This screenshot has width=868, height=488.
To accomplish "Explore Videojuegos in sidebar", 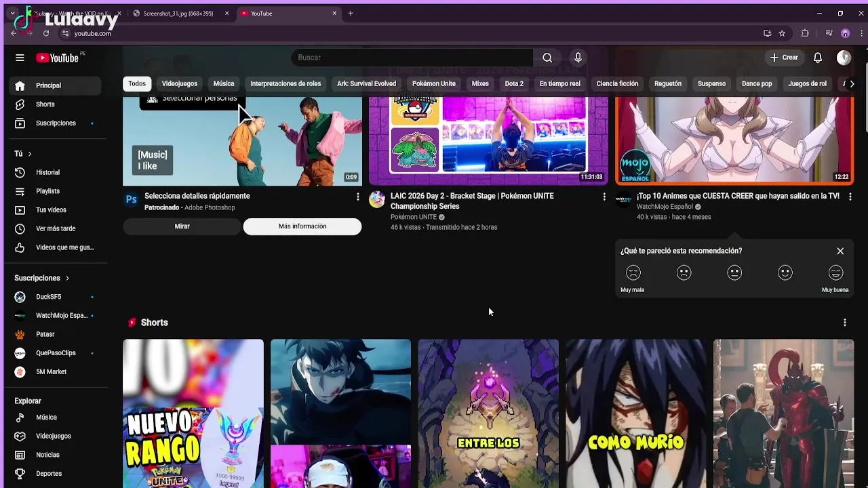I will 55,436.
